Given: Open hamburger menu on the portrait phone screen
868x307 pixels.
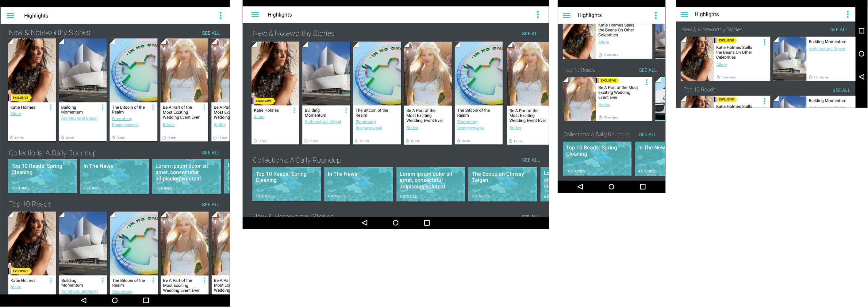Looking at the screenshot, I should pos(567,15).
